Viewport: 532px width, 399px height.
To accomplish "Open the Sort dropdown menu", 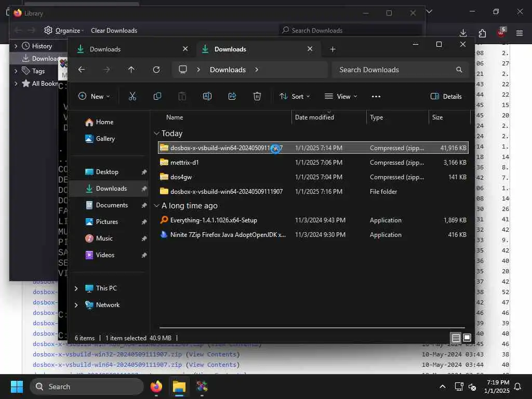I will tap(295, 96).
